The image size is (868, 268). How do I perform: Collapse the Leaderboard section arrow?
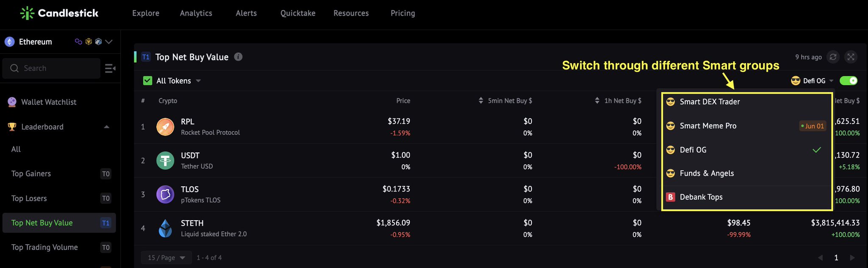[107, 127]
